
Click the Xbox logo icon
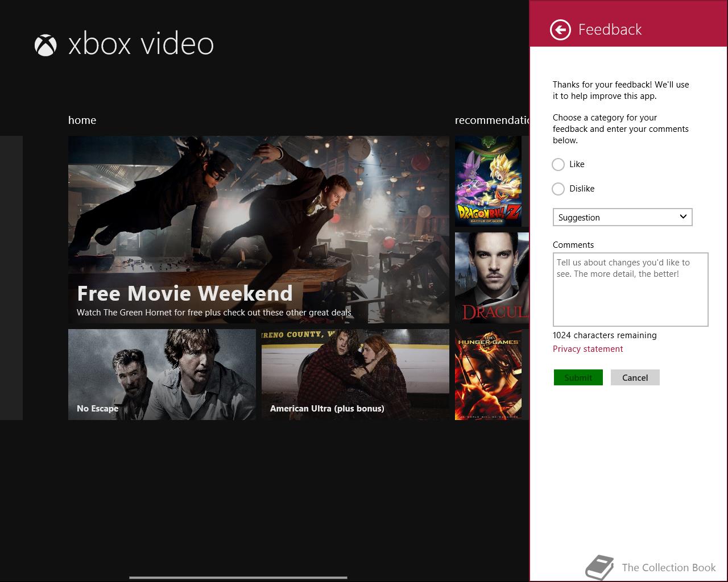point(45,45)
